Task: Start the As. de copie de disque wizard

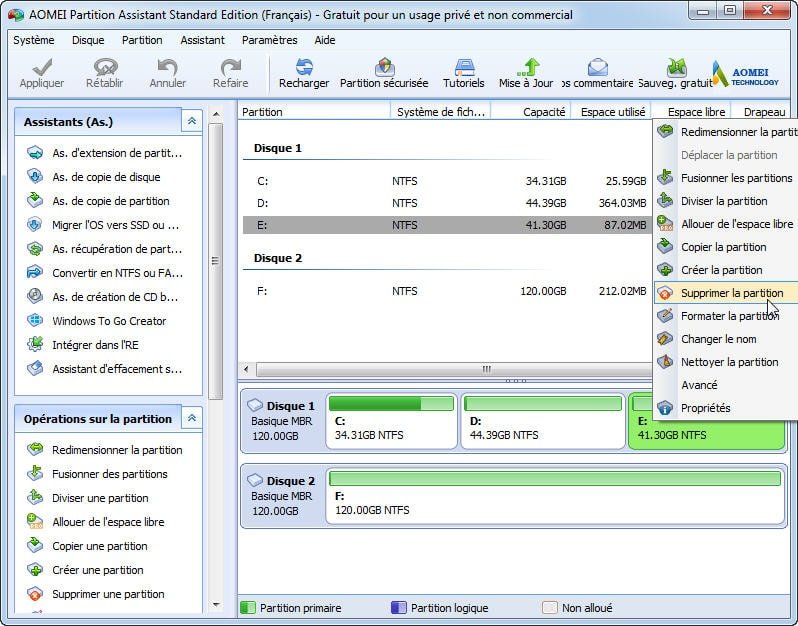Action: [x=94, y=177]
